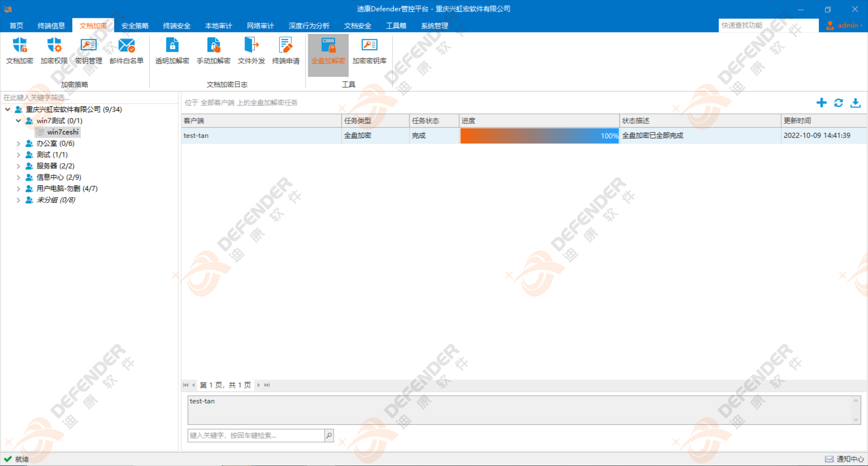Click the 100% progress bar for test-tan
Image resolution: width=868 pixels, height=466 pixels.
pos(539,136)
